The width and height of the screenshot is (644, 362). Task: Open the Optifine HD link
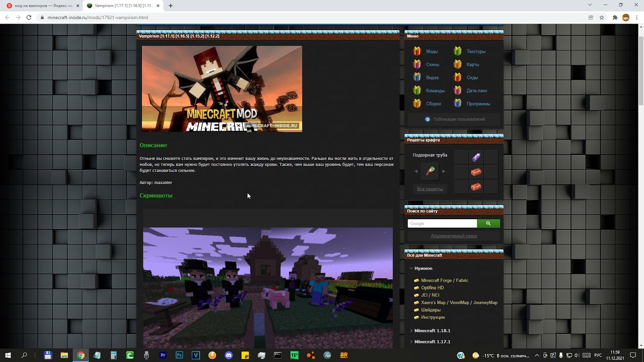click(432, 288)
